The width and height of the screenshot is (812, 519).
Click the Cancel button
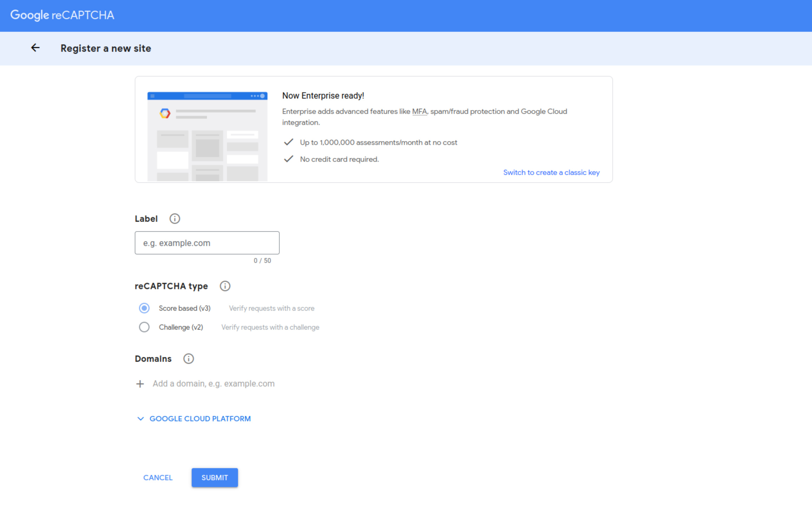(158, 478)
